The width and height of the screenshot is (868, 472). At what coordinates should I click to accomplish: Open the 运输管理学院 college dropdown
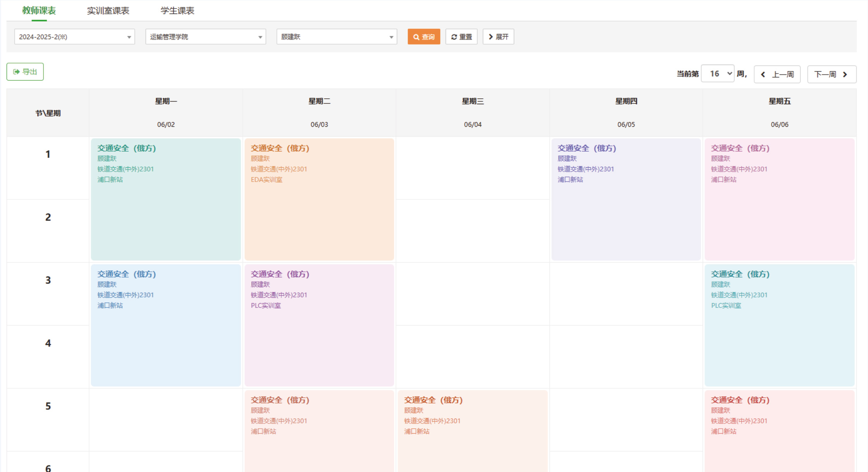click(206, 37)
